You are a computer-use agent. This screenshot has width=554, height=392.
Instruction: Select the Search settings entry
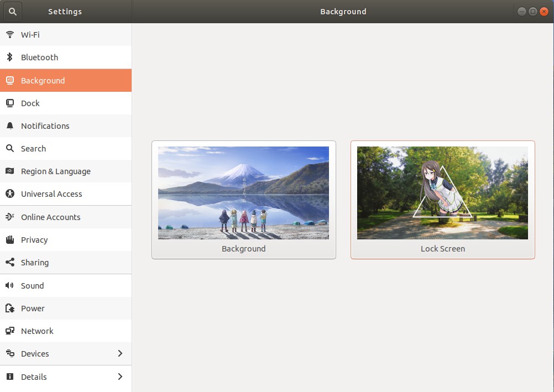coord(33,149)
